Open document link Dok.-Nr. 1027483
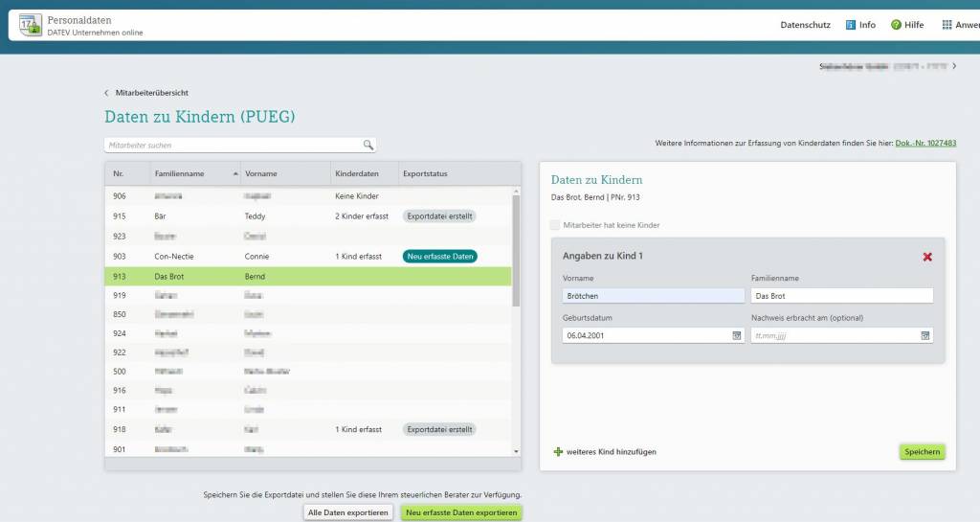Screen dimensions: 980x522 pos(925,143)
